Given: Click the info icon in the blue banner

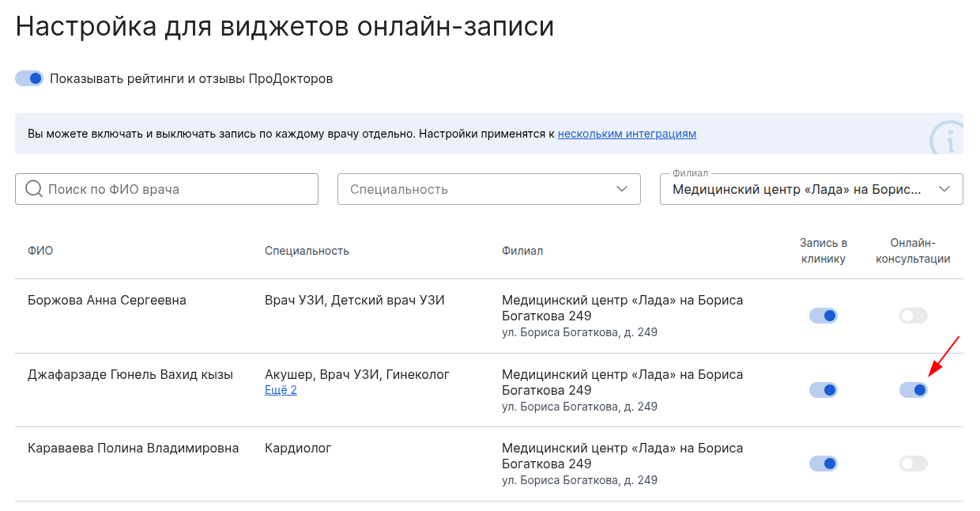Looking at the screenshot, I should (946, 138).
